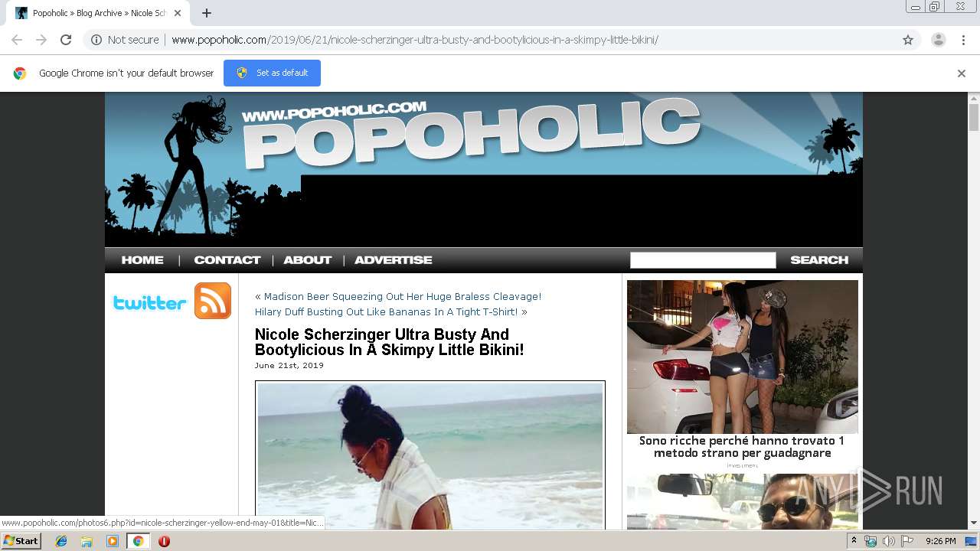This screenshot has height=551, width=980.
Task: Click the red Opera-style taskbar icon
Action: coord(164,541)
